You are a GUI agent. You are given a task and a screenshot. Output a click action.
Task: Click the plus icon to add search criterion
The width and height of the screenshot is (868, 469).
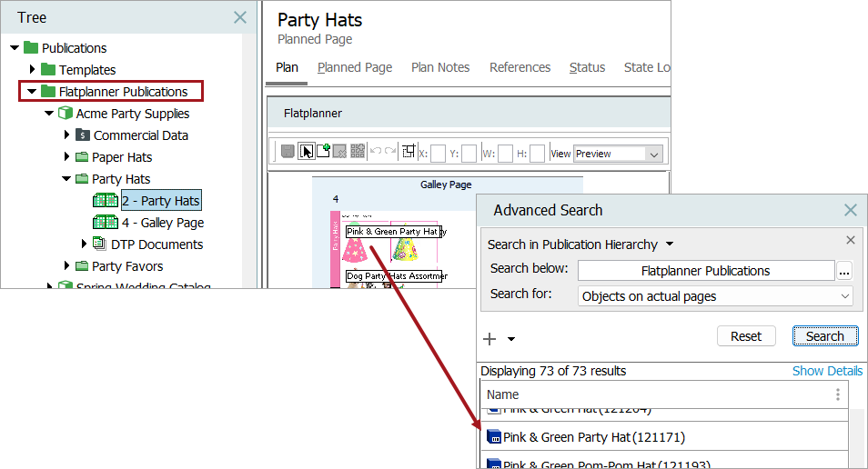click(x=490, y=339)
